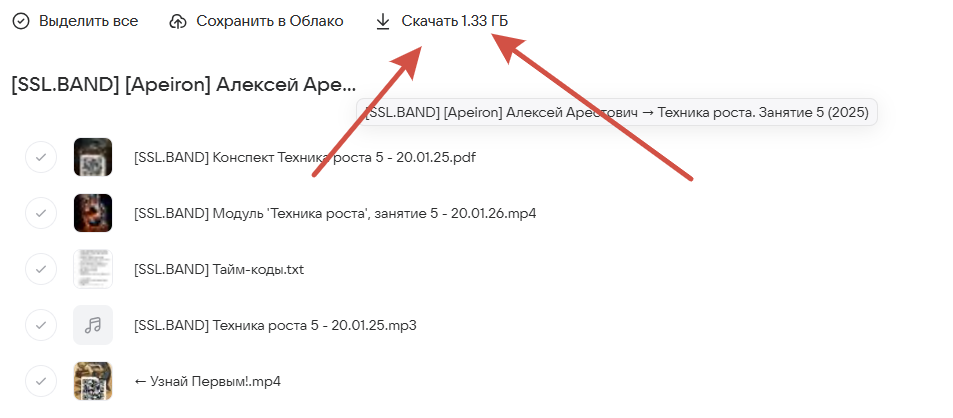Open the text file thumbnail of 'Тайм-коды.txt'
This screenshot has width=953, height=418.
93,269
